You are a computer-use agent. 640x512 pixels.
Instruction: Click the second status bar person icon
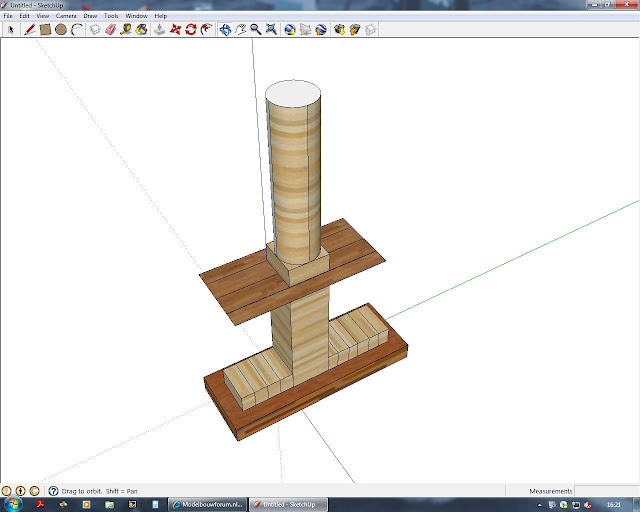(x=20, y=491)
